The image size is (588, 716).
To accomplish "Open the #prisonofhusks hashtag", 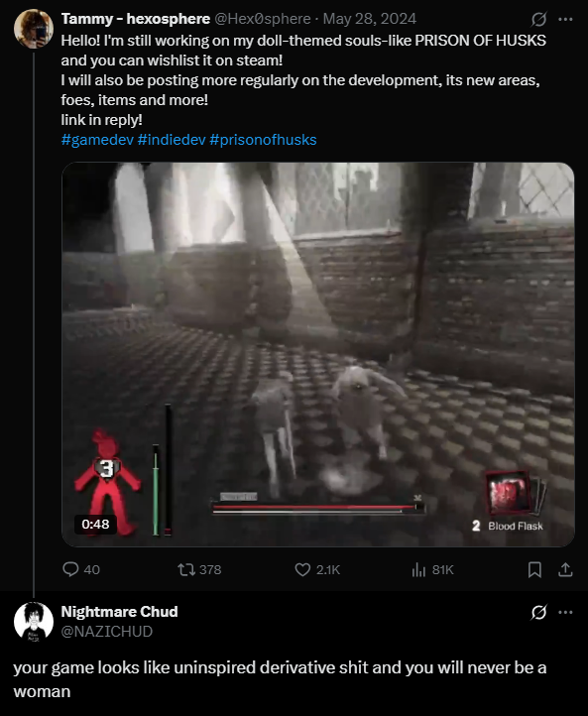I will coord(263,140).
